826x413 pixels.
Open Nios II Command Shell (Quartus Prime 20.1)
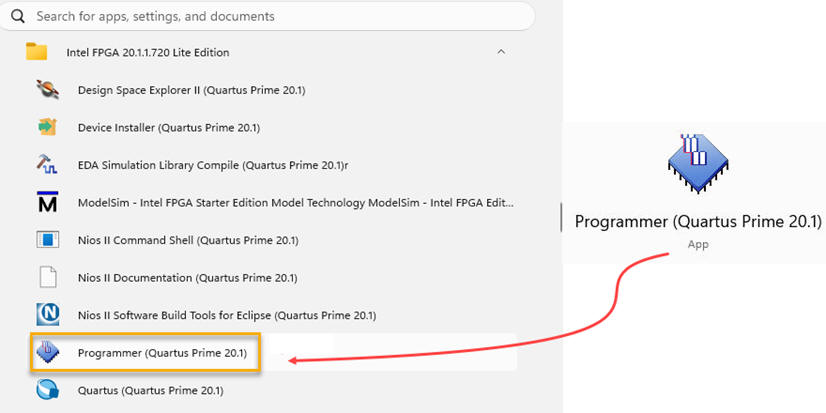tap(188, 241)
